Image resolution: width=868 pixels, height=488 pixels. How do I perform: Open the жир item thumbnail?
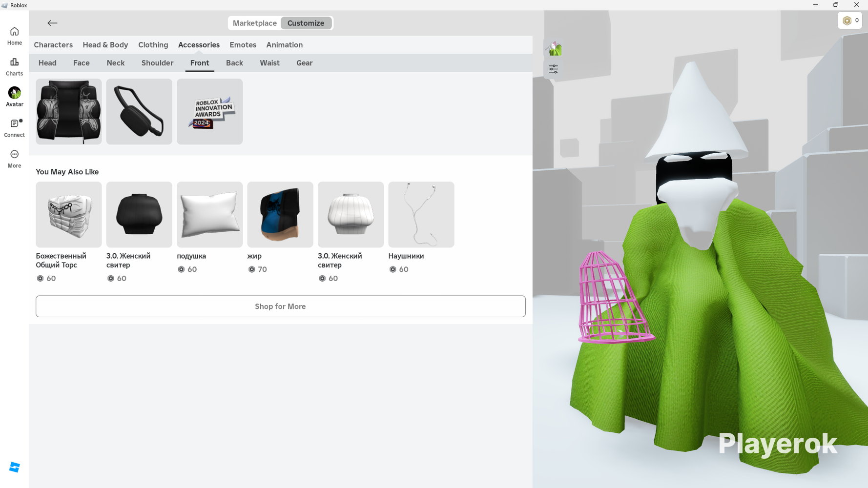pyautogui.click(x=280, y=215)
